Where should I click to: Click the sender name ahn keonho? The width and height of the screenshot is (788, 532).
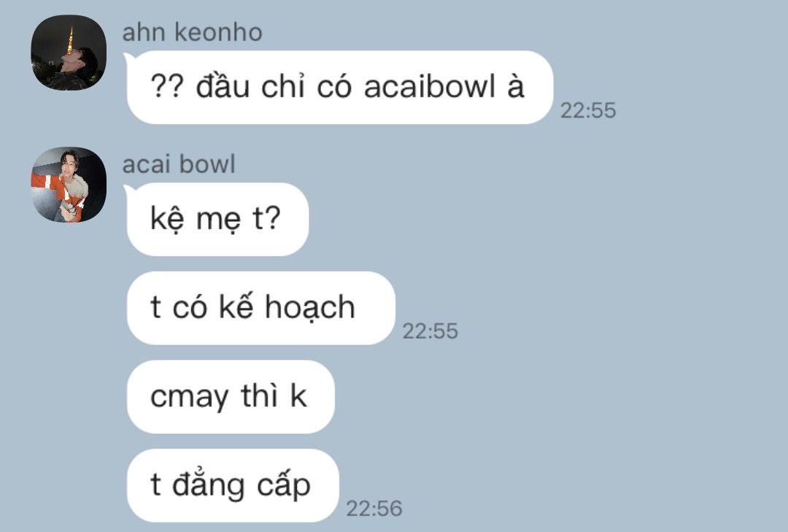(192, 32)
